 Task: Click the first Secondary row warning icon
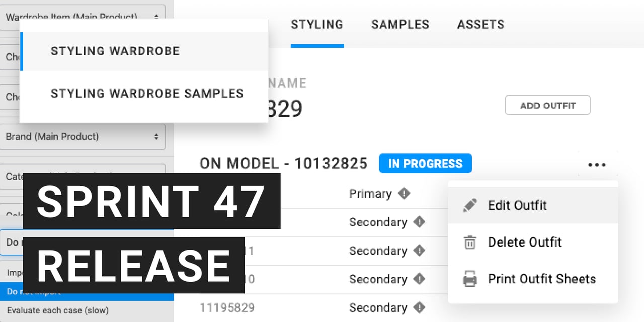tap(419, 222)
